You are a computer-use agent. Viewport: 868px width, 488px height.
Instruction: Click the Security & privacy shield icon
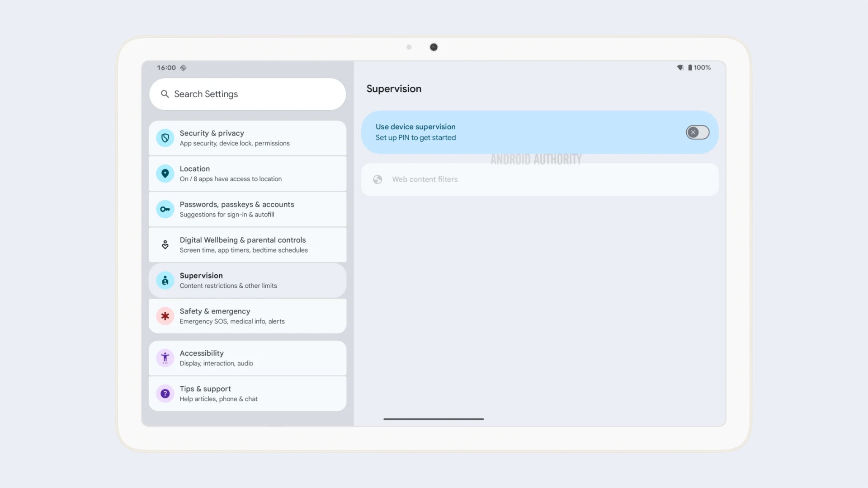point(165,138)
